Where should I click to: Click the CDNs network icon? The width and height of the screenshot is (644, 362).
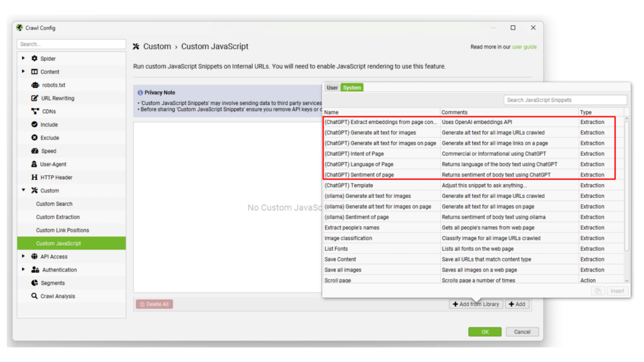coord(35,111)
